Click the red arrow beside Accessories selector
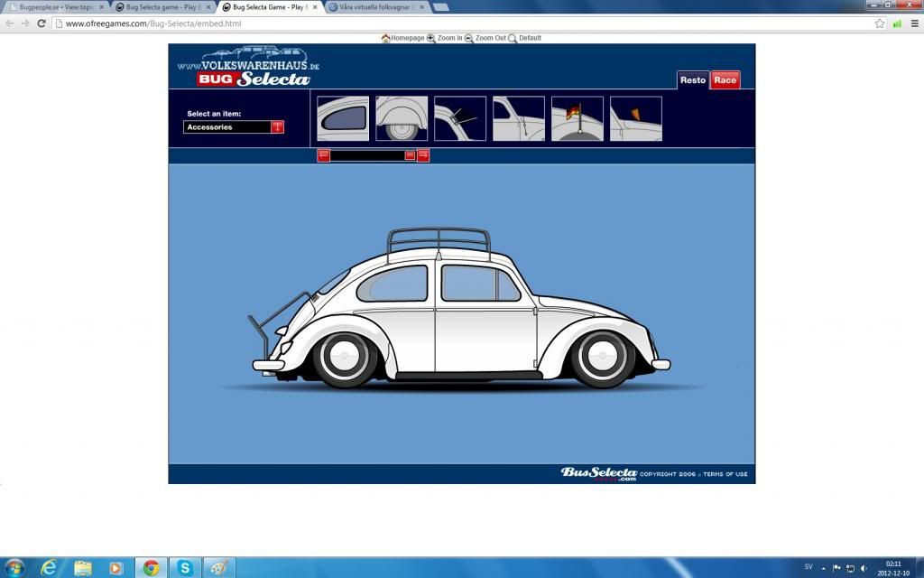This screenshot has height=578, width=924. tap(276, 126)
